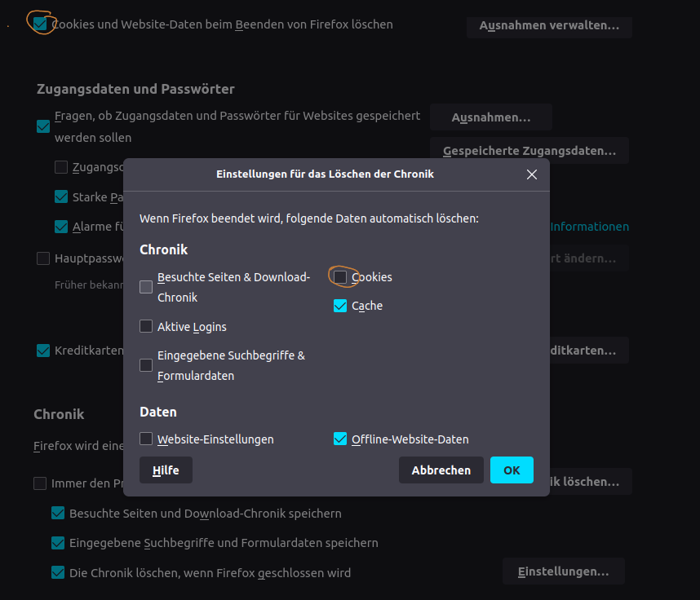Open the Einstellungen… button for Chronik
This screenshot has width=700, height=600.
(x=563, y=571)
